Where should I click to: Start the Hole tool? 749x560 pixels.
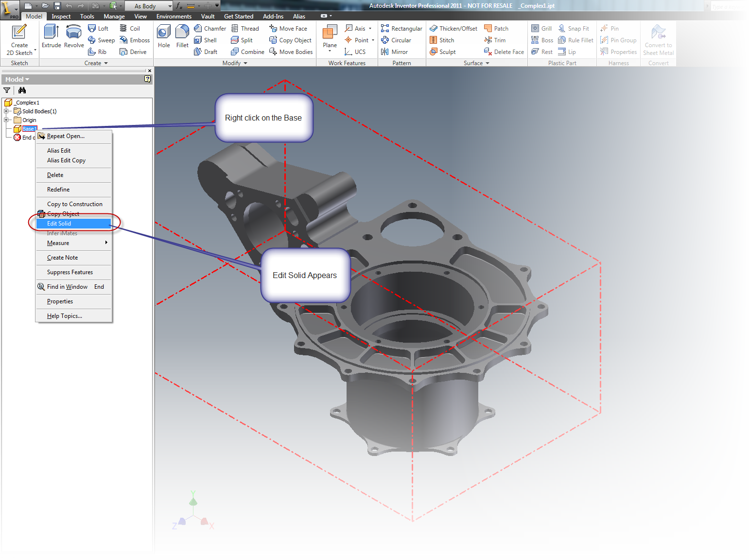(x=164, y=36)
